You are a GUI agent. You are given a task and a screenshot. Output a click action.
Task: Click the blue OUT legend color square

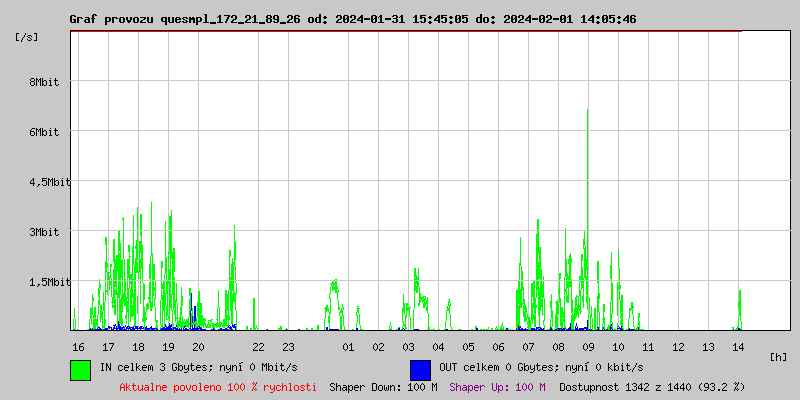tap(420, 369)
